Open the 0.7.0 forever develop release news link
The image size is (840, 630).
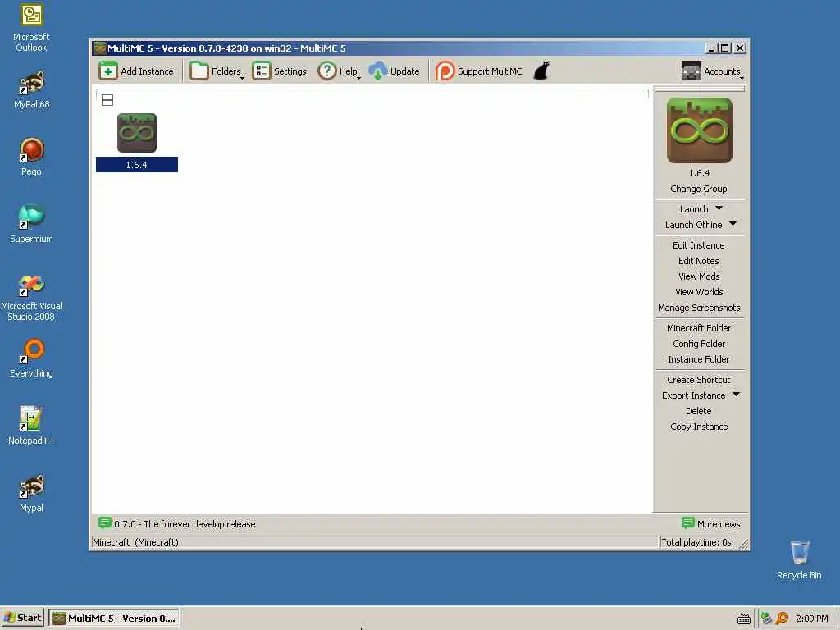click(x=177, y=524)
